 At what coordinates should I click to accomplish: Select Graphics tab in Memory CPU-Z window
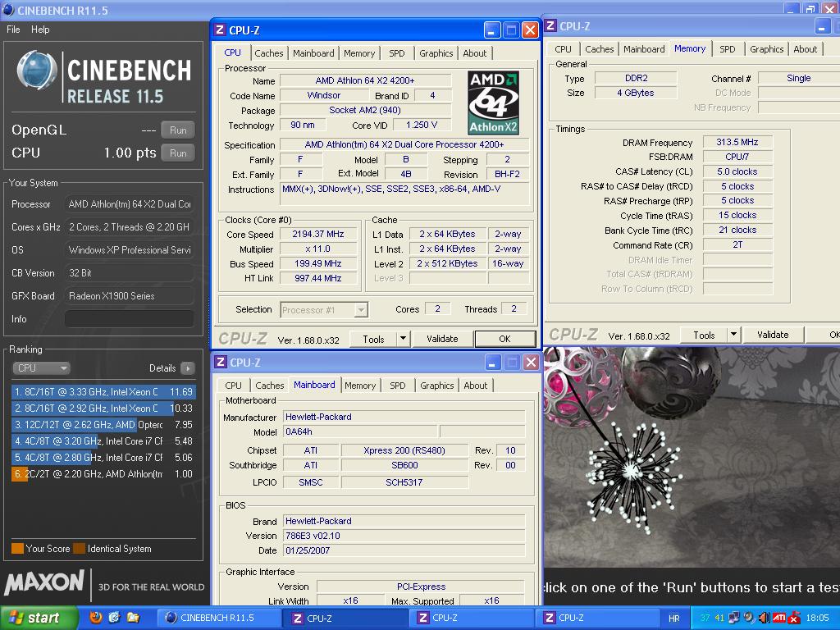click(x=767, y=48)
